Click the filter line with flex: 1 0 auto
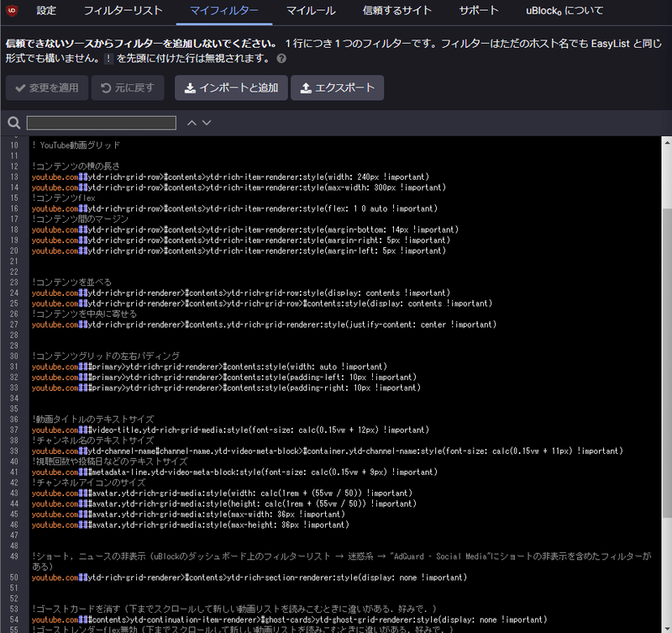This screenshot has width=672, height=633. point(234,208)
